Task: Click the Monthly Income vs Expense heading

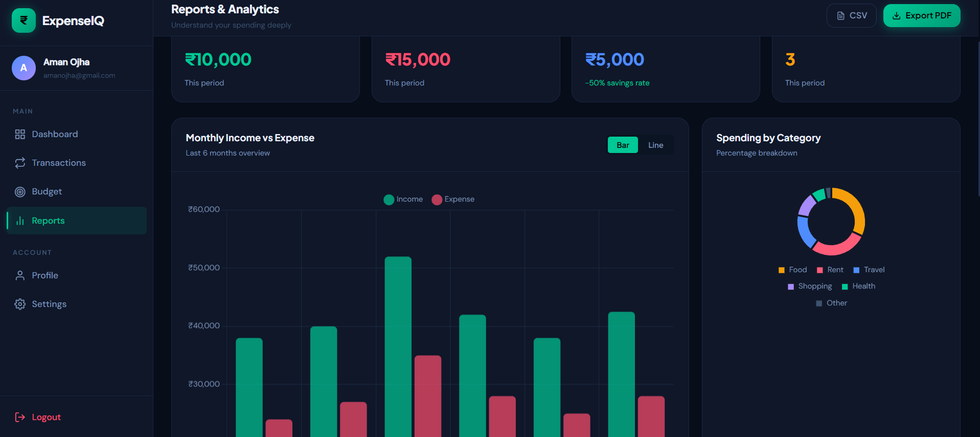Action: (250, 138)
